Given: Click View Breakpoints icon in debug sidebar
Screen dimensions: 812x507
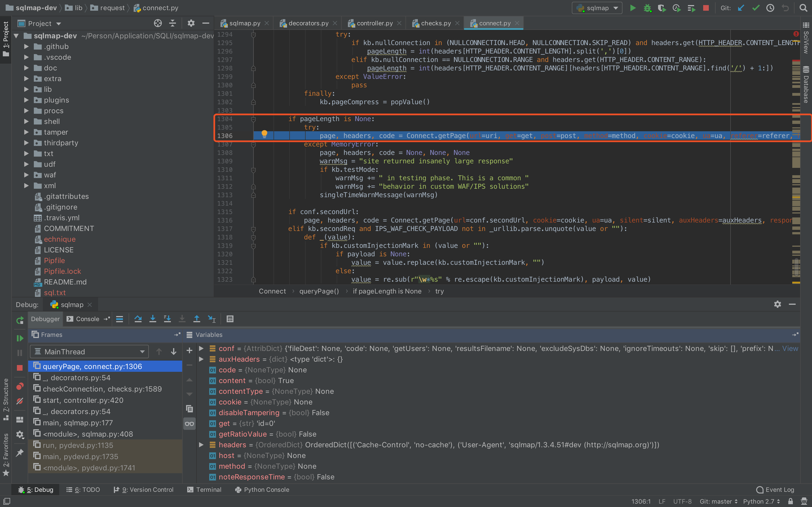Looking at the screenshot, I should click(20, 386).
